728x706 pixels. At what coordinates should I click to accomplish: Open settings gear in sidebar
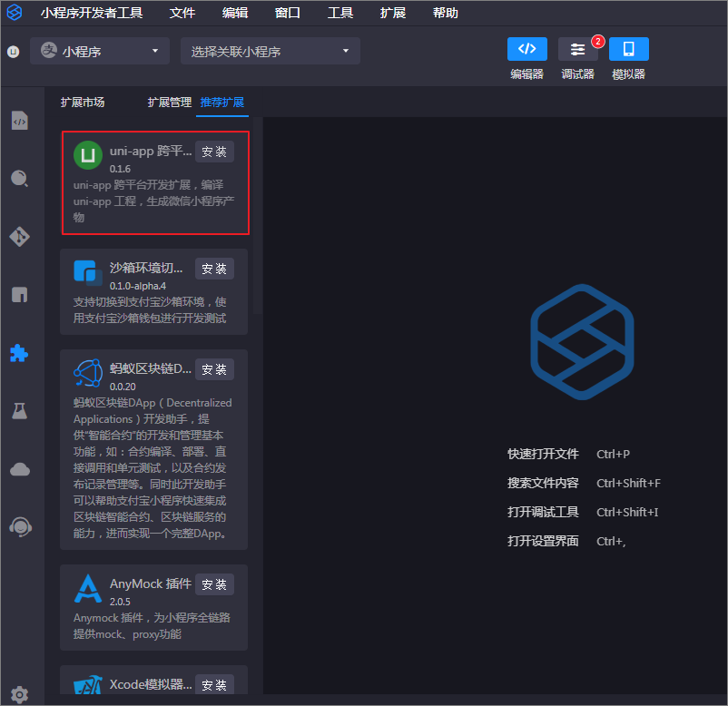coord(20,695)
